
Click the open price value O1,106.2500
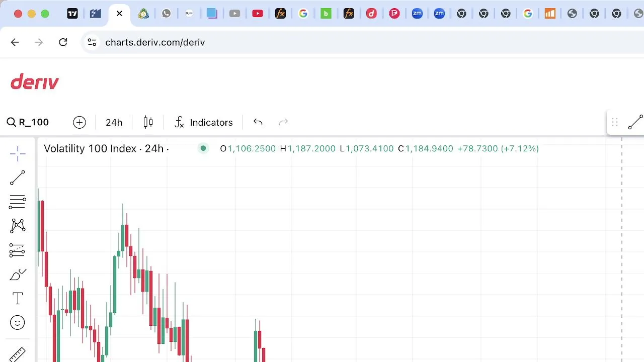coord(248,148)
